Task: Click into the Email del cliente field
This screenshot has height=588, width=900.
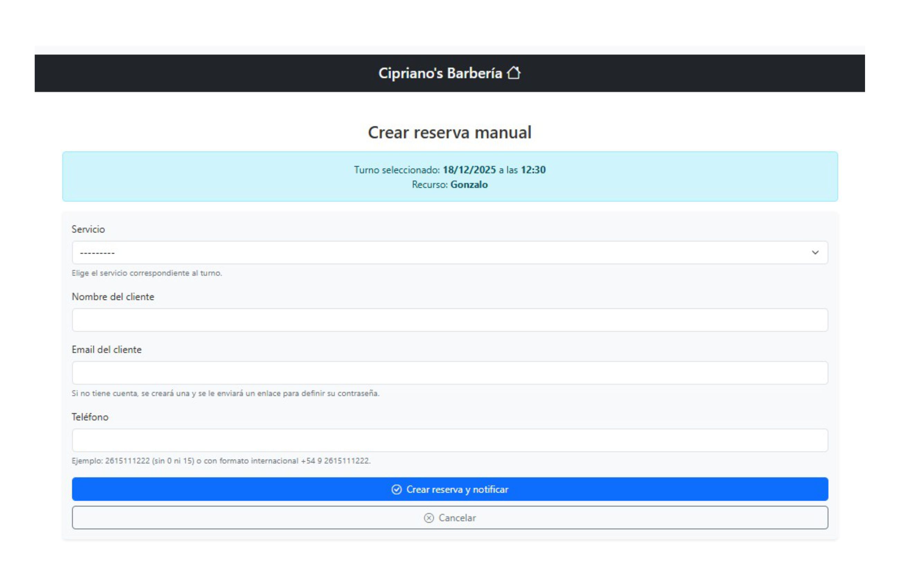Action: 449,373
